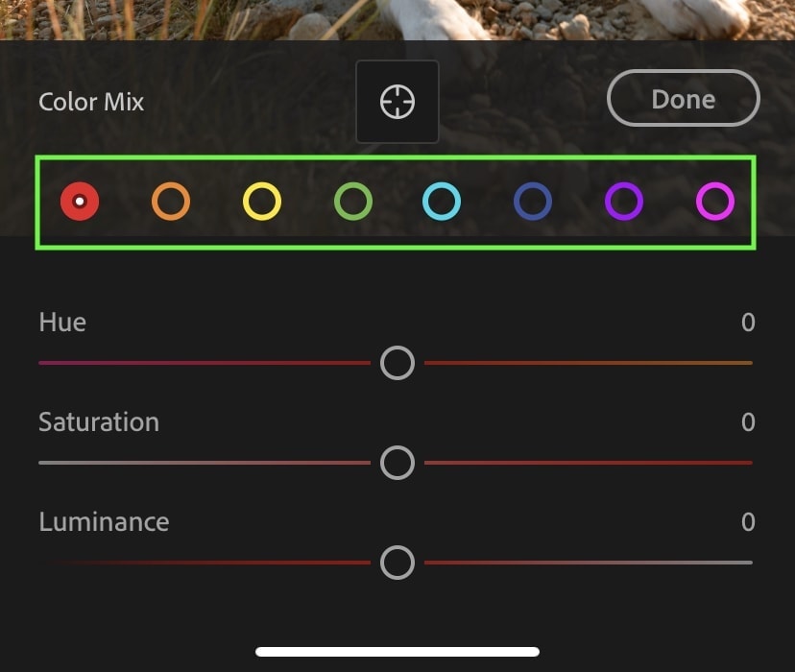Click the Saturation value number
Screen dimensions: 795x672
point(748,422)
